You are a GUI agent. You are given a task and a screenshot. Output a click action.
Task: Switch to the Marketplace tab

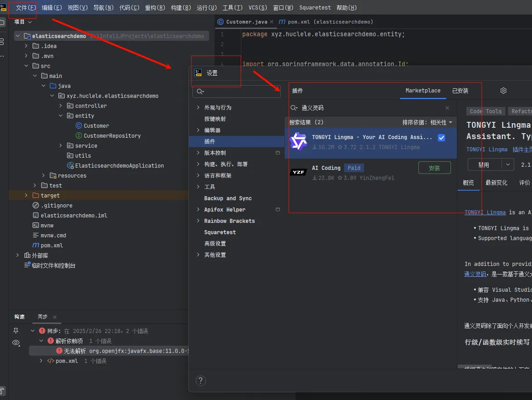click(x=423, y=91)
